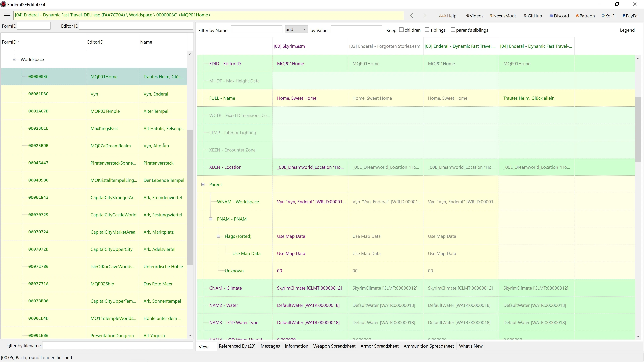
Task: Click the forward navigation arrow
Action: [x=425, y=16]
